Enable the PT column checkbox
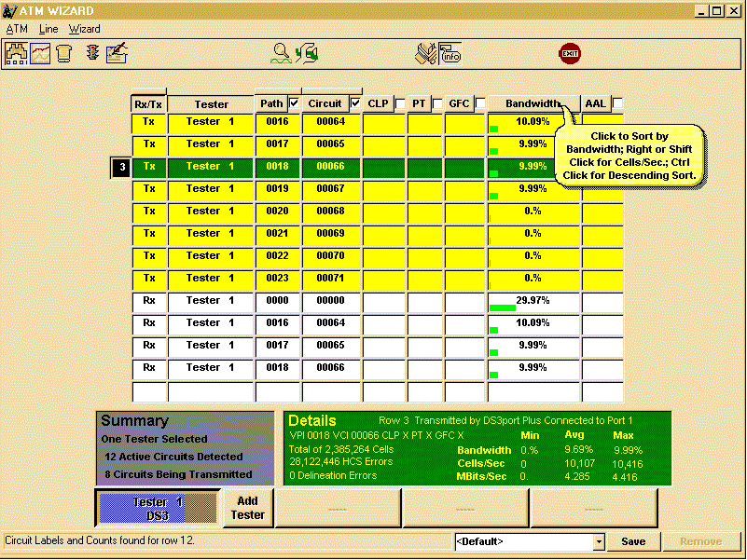This screenshot has height=560, width=747. 437,102
